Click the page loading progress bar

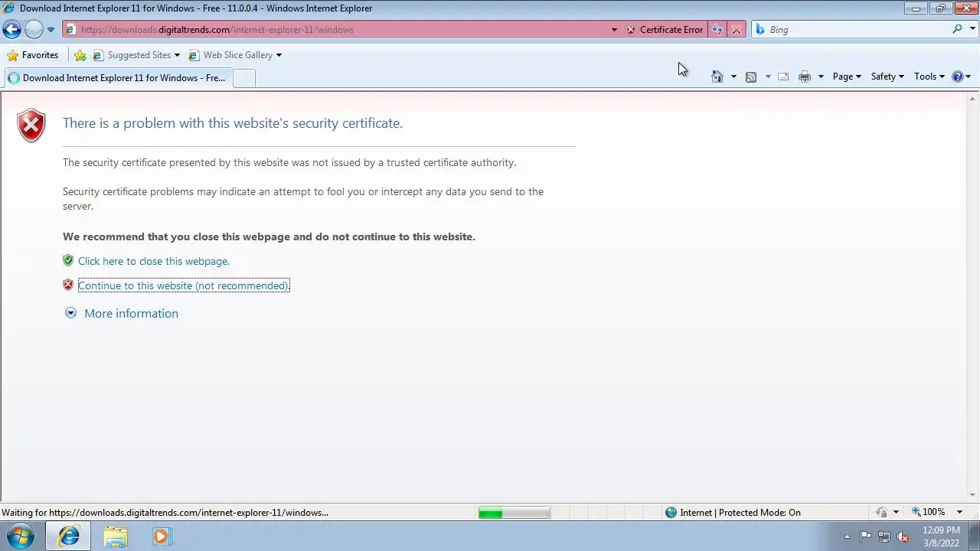click(514, 513)
